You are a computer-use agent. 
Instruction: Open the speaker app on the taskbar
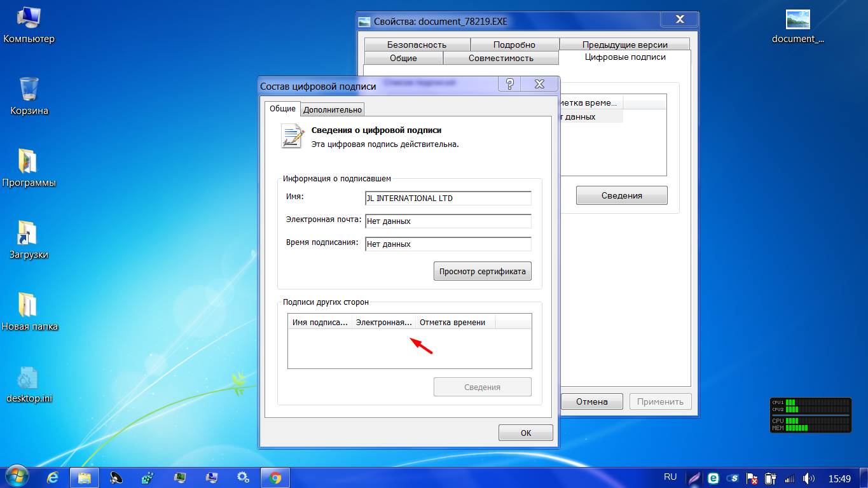coord(116,477)
